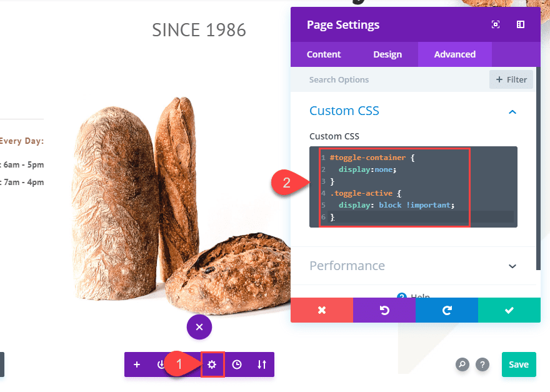The height and width of the screenshot is (392, 550).
Task: Open the Filter options
Action: click(511, 79)
